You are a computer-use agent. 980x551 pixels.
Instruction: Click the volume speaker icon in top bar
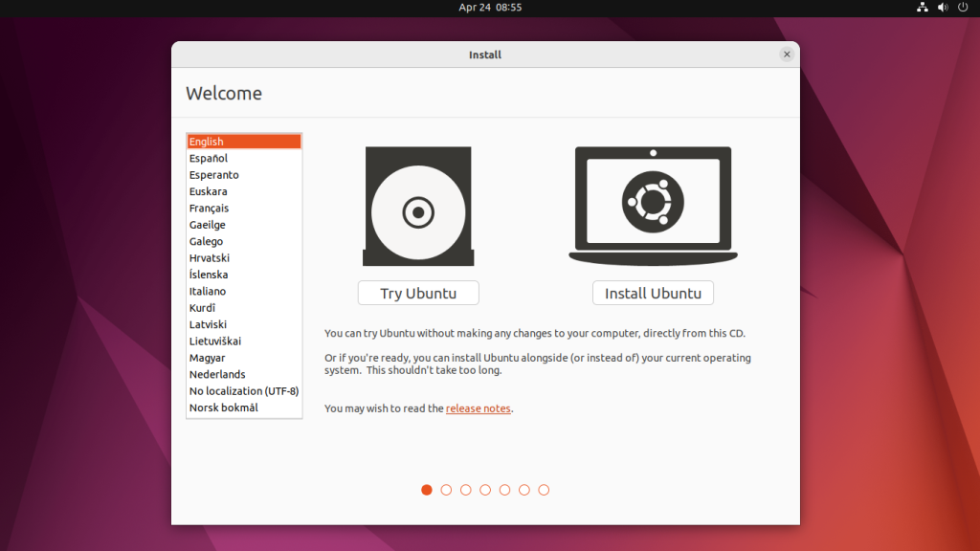943,8
